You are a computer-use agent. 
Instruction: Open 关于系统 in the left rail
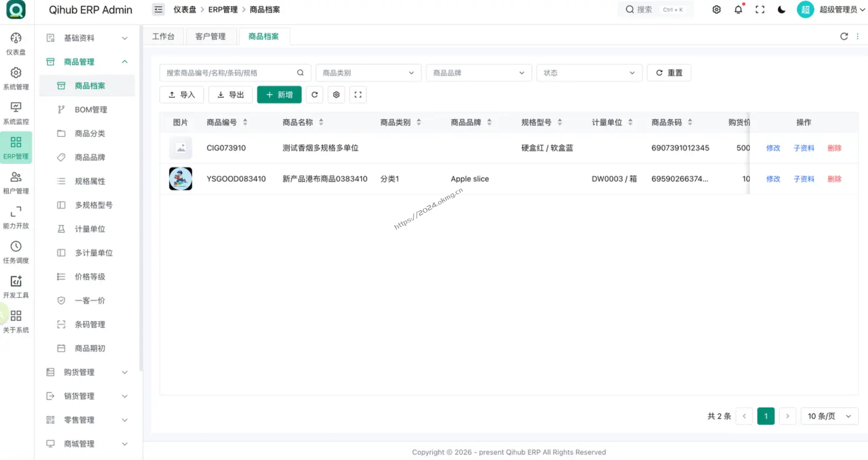coord(16,321)
